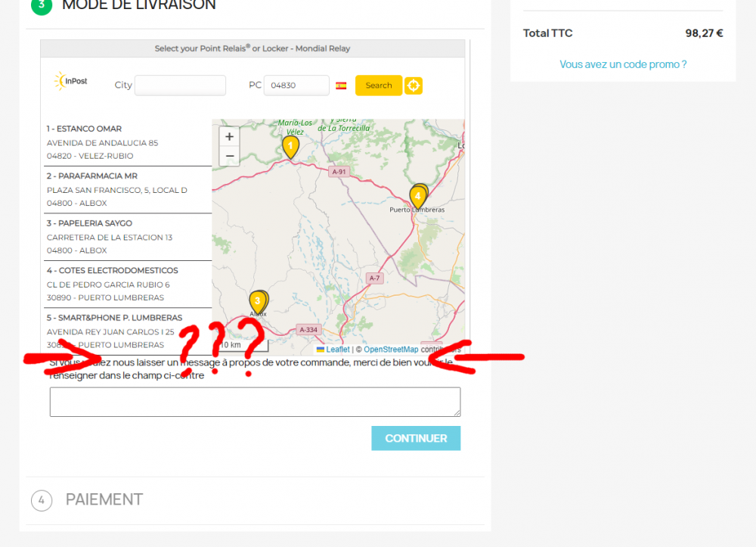Open the promo code link
This screenshot has width=756, height=547.
click(623, 64)
